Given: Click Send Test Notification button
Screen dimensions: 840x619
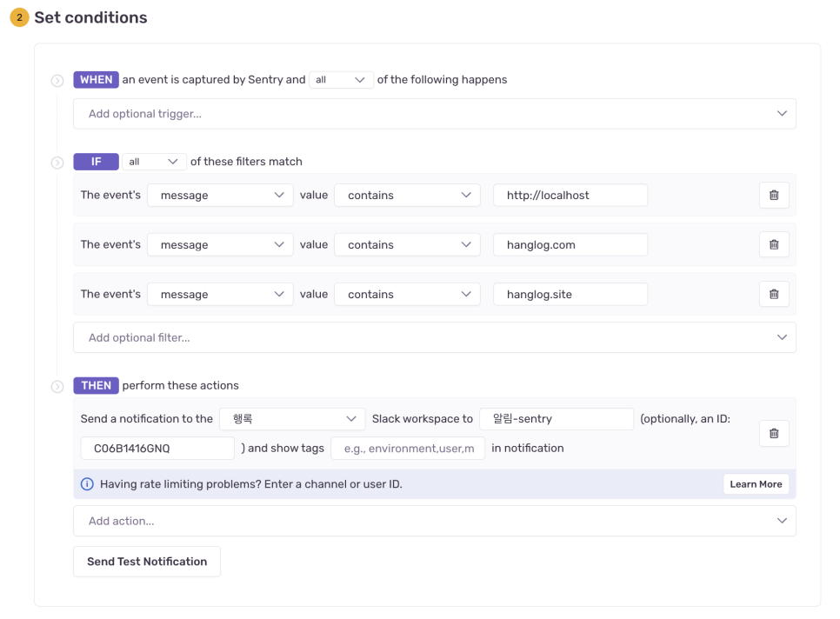Looking at the screenshot, I should pos(147,562).
